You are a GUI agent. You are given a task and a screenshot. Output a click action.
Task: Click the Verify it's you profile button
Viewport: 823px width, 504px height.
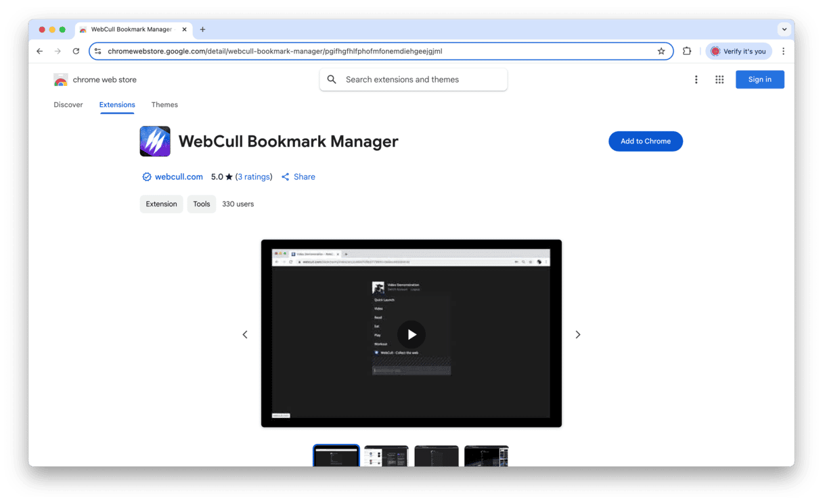(x=738, y=51)
